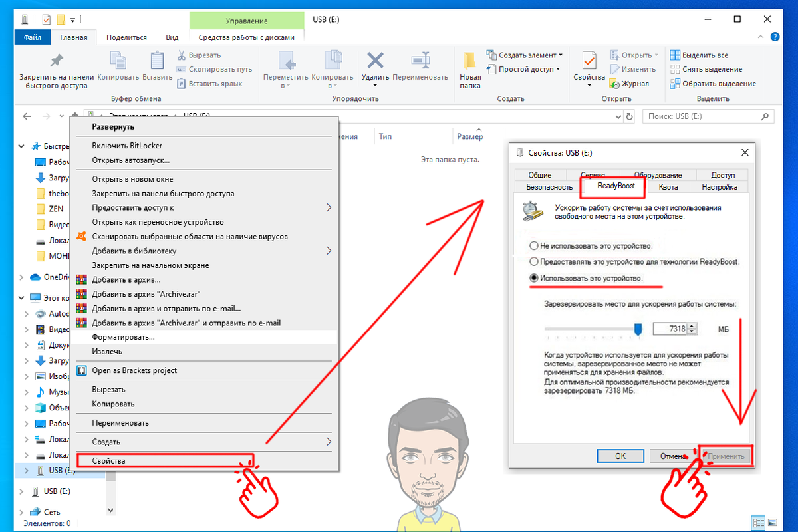This screenshot has width=798, height=532.
Task: Click Отмена in properties dialog
Action: (671, 456)
